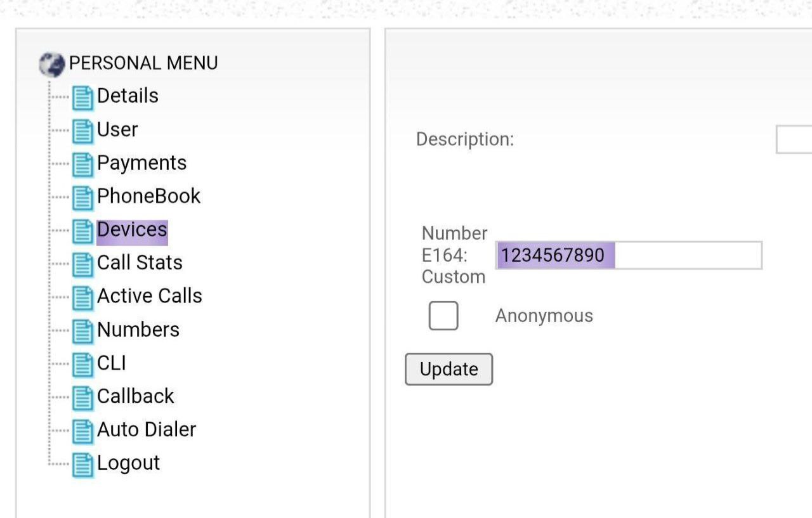The height and width of the screenshot is (518, 812).
Task: Go to Active Calls page
Action: point(149,296)
